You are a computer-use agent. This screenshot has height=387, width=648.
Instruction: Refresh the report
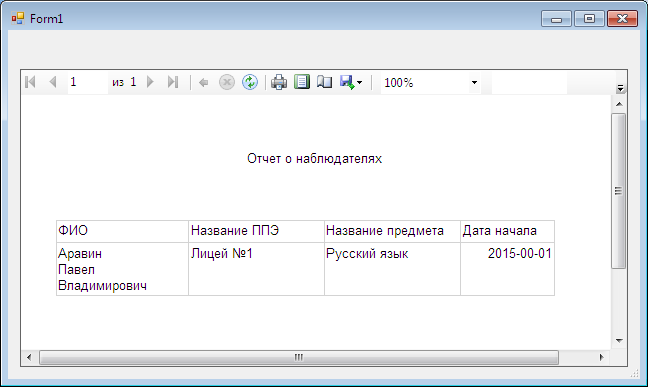click(x=250, y=82)
